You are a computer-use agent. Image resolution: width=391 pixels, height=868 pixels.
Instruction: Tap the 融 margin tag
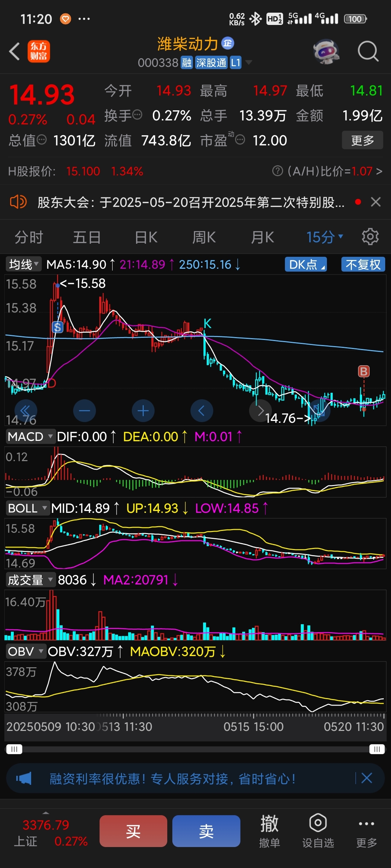tap(186, 63)
